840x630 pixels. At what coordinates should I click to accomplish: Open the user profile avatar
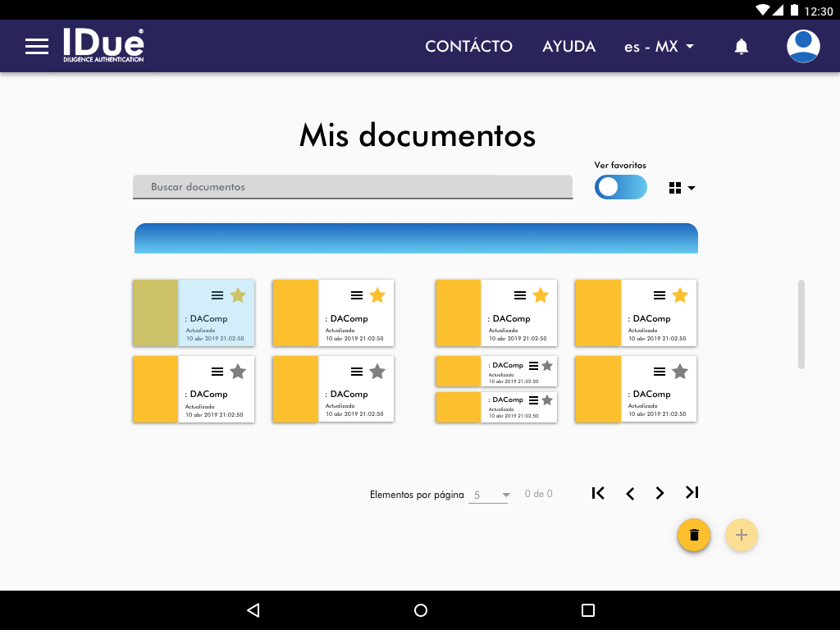point(803,47)
